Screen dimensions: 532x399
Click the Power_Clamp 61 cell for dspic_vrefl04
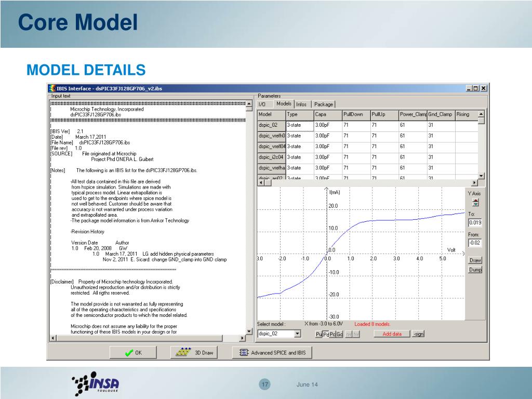tap(413, 147)
